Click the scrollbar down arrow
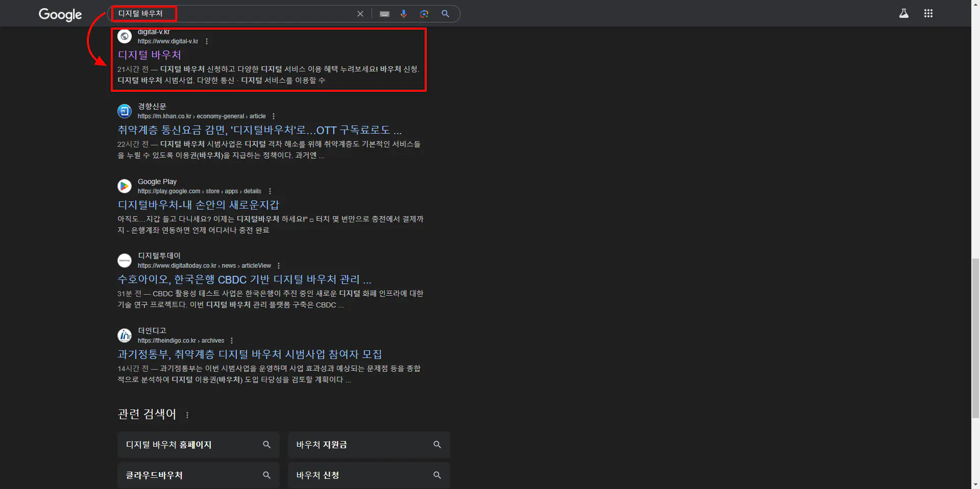The height and width of the screenshot is (489, 980). click(x=975, y=484)
